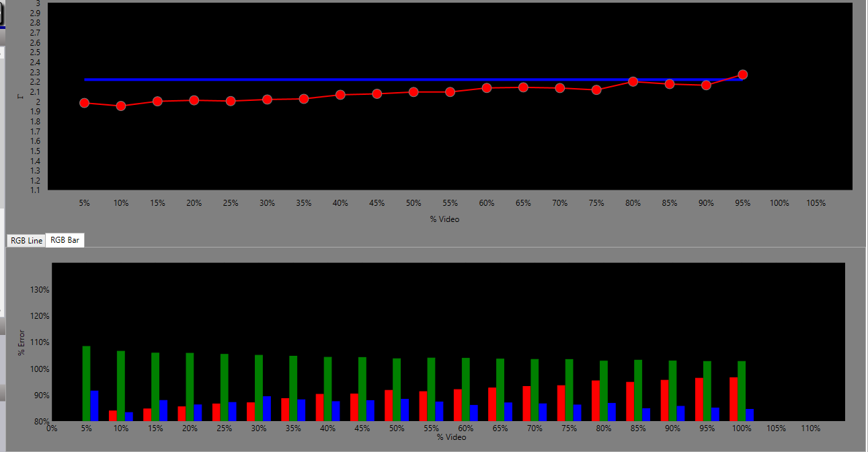
Task: Click the green bar at 5% video
Action: (x=86, y=383)
